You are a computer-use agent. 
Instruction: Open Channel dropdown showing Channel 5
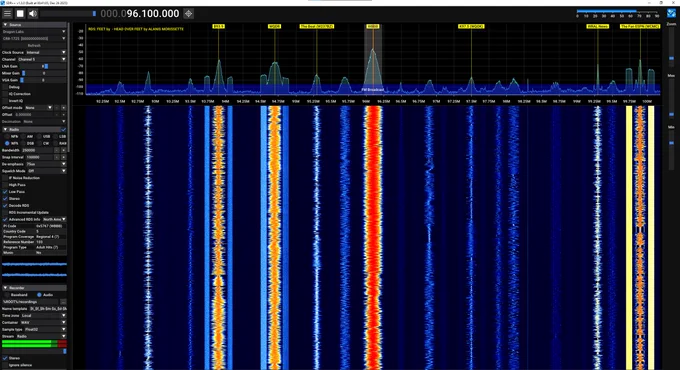point(42,59)
